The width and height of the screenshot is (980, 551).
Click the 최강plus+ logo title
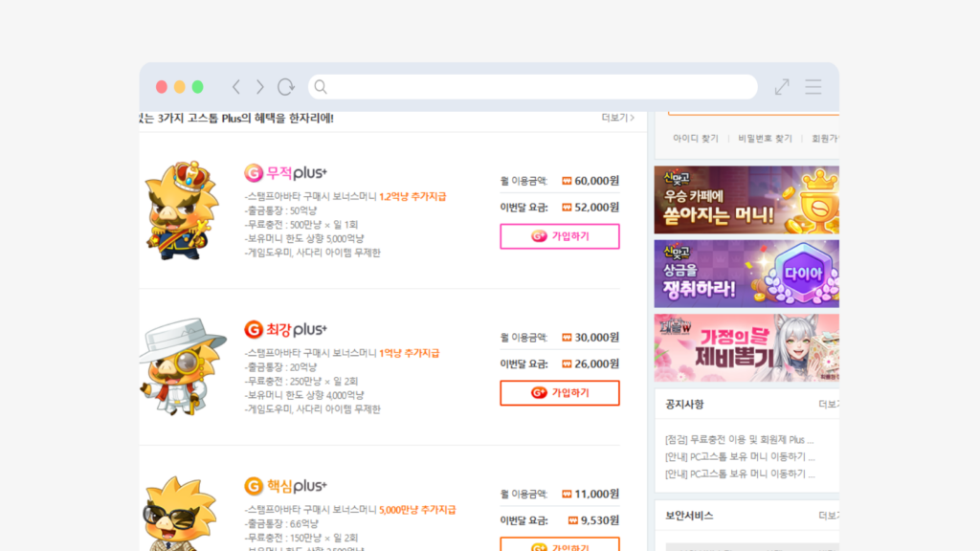coord(285,329)
